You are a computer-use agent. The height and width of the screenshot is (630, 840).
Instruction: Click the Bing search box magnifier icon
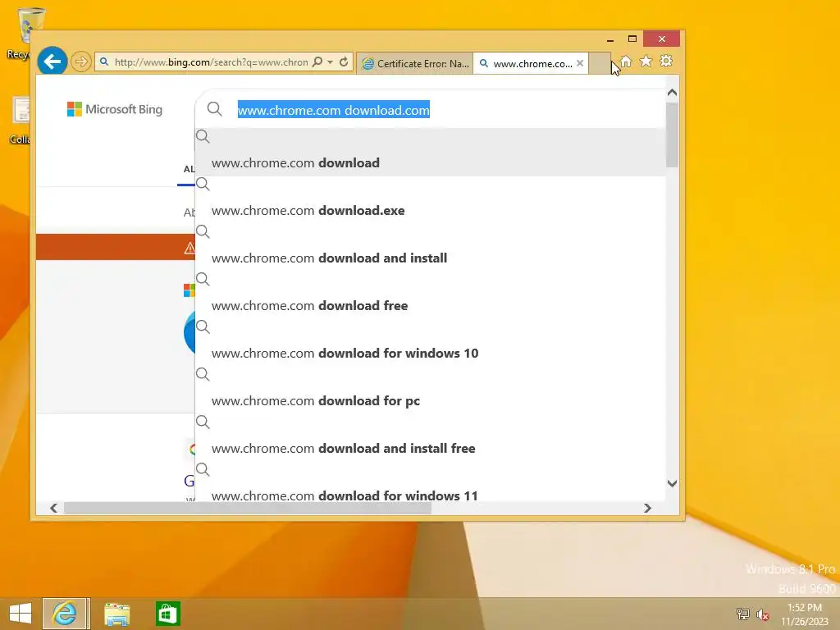(215, 109)
